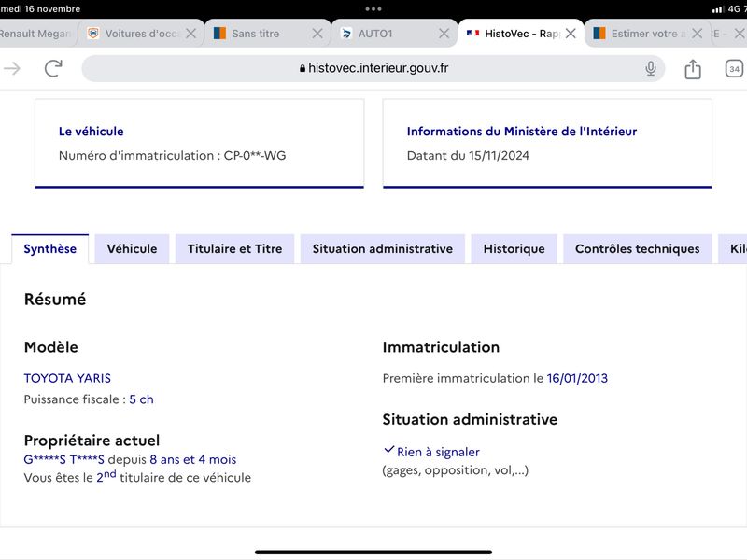747x560 pixels.
Task: Tap the date in the status bar
Action: [40, 9]
